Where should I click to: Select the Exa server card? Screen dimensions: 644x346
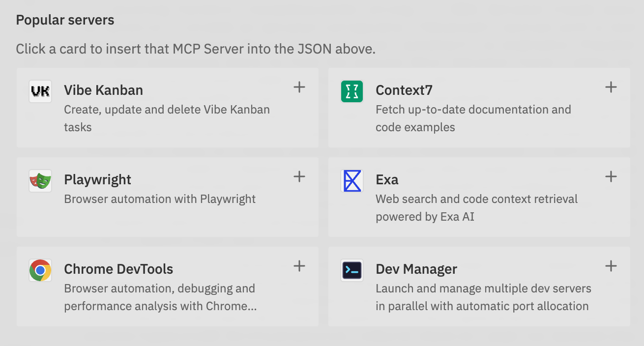(479, 197)
